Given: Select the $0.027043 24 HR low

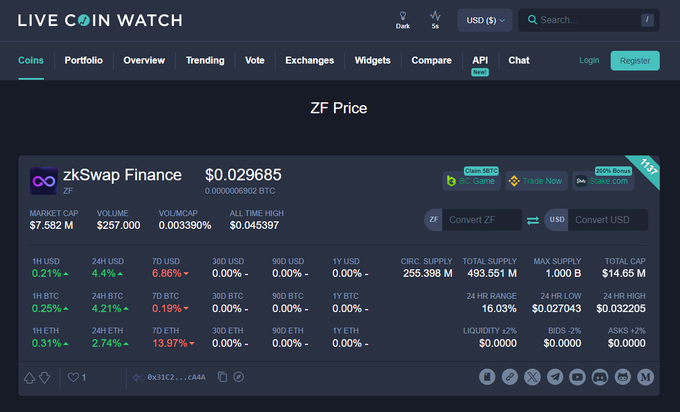Looking at the screenshot, I should tap(556, 309).
